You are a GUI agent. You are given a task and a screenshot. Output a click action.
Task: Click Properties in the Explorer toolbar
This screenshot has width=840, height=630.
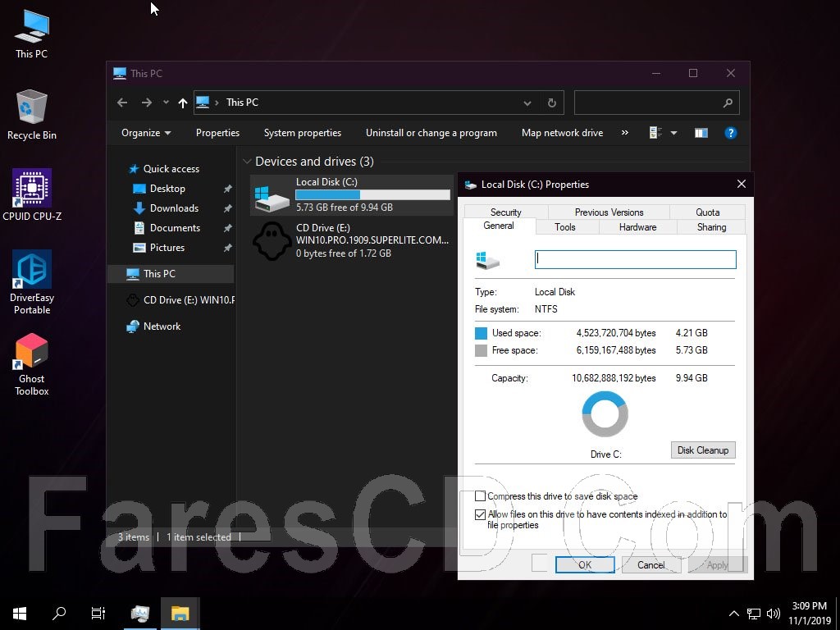click(x=217, y=133)
